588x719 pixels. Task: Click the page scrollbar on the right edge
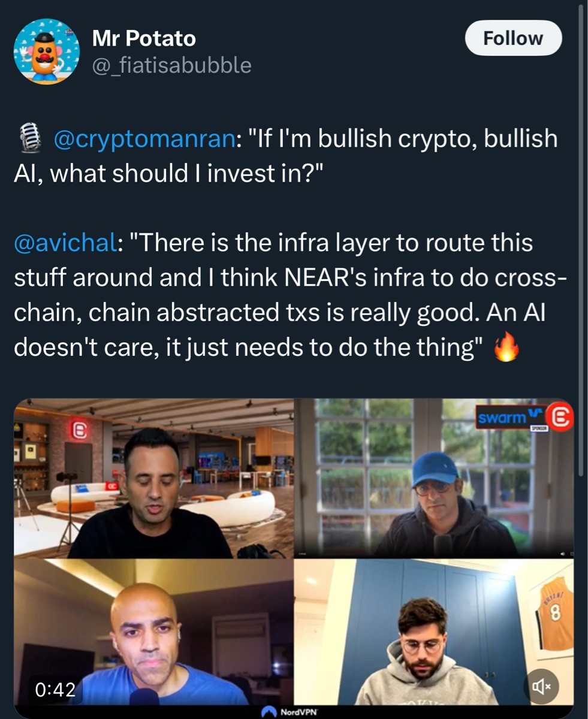(x=581, y=240)
